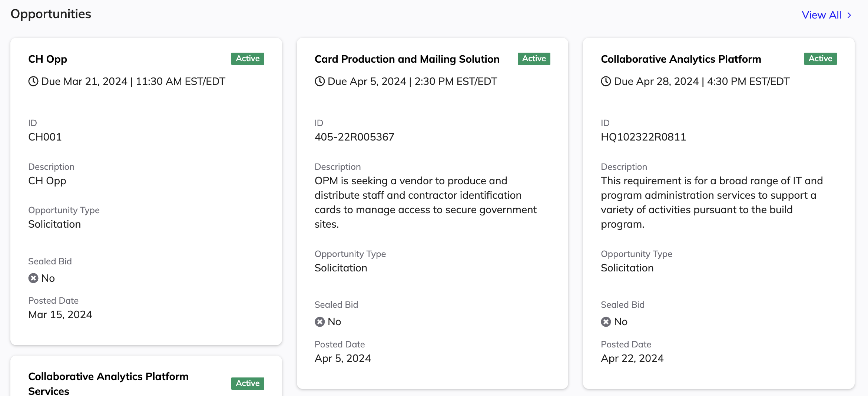Viewport: 868px width, 396px height.
Task: Click the IT and program administration description
Action: point(712,202)
